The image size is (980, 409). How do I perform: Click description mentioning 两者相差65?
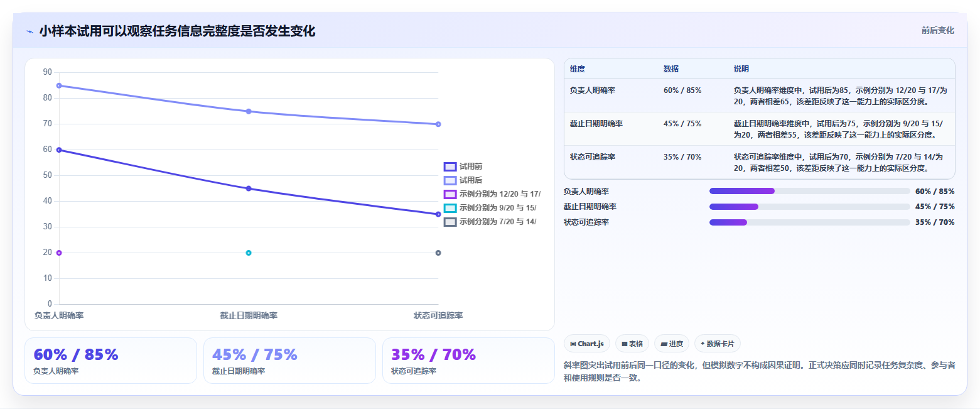pyautogui.click(x=840, y=95)
